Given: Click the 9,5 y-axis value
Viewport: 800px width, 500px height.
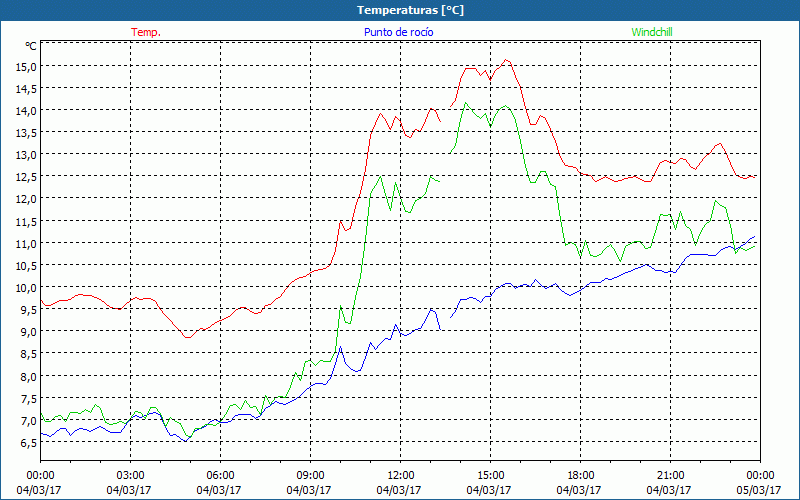Looking at the screenshot, I should (29, 309).
